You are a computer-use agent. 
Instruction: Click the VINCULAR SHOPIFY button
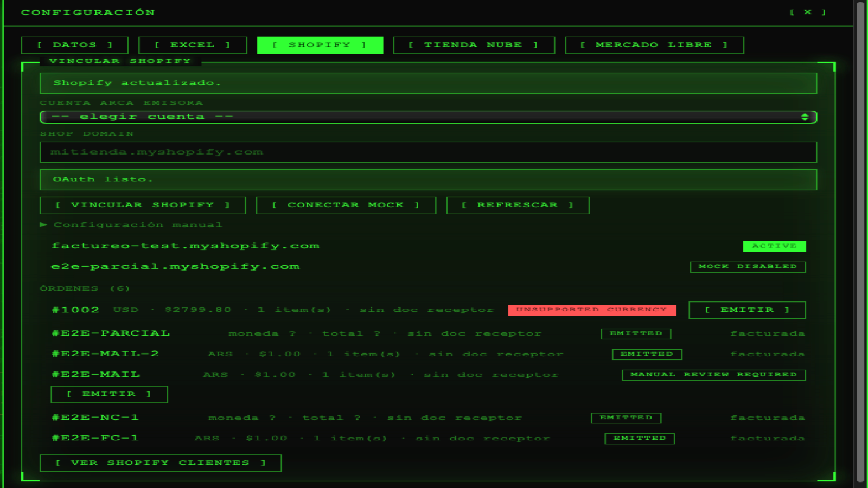pos(143,205)
